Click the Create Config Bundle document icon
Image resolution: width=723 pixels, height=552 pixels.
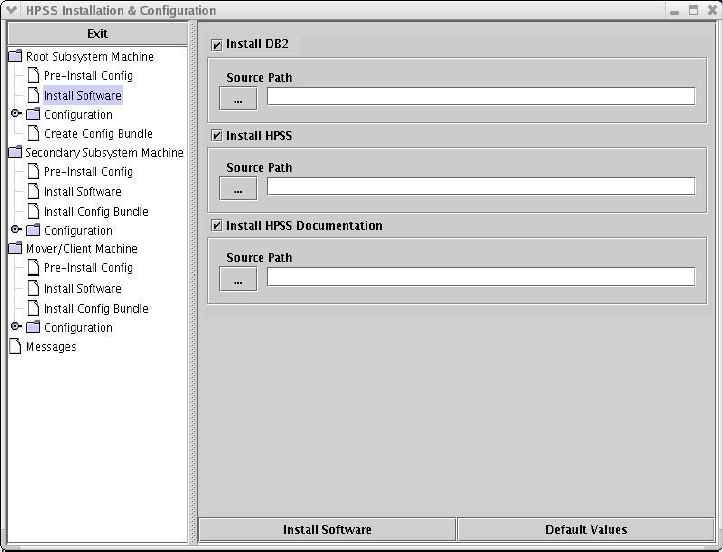(x=33, y=133)
